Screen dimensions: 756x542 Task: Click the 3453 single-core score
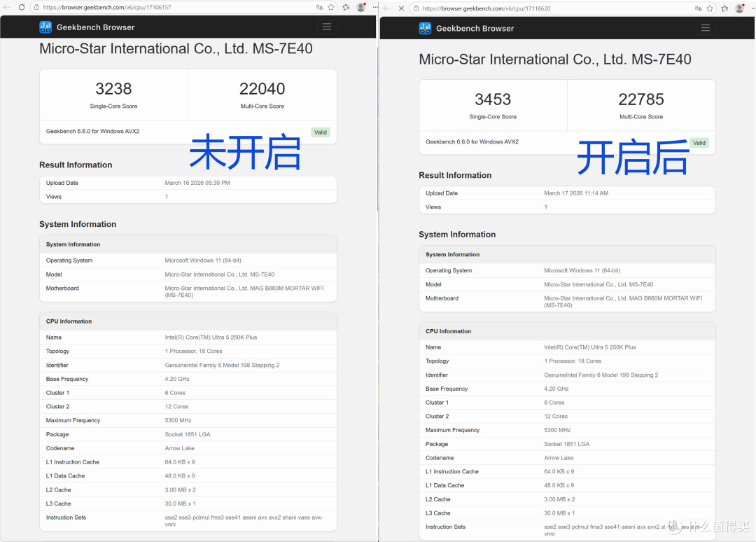493,99
